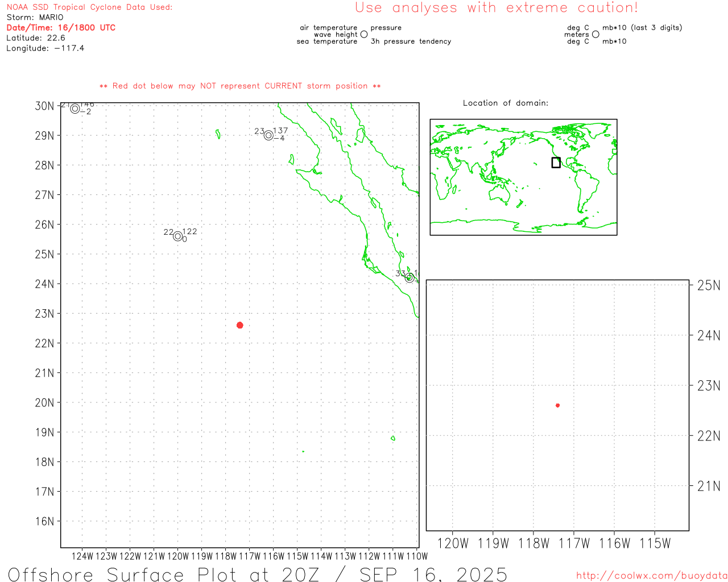728x582 pixels.
Task: Click 'sea temperature' legend label
Action: click(x=327, y=41)
